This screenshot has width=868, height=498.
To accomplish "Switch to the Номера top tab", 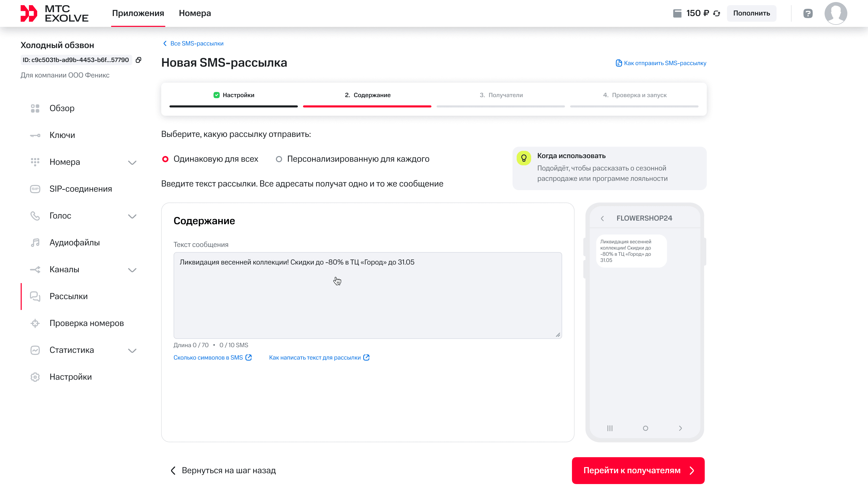I will [195, 13].
